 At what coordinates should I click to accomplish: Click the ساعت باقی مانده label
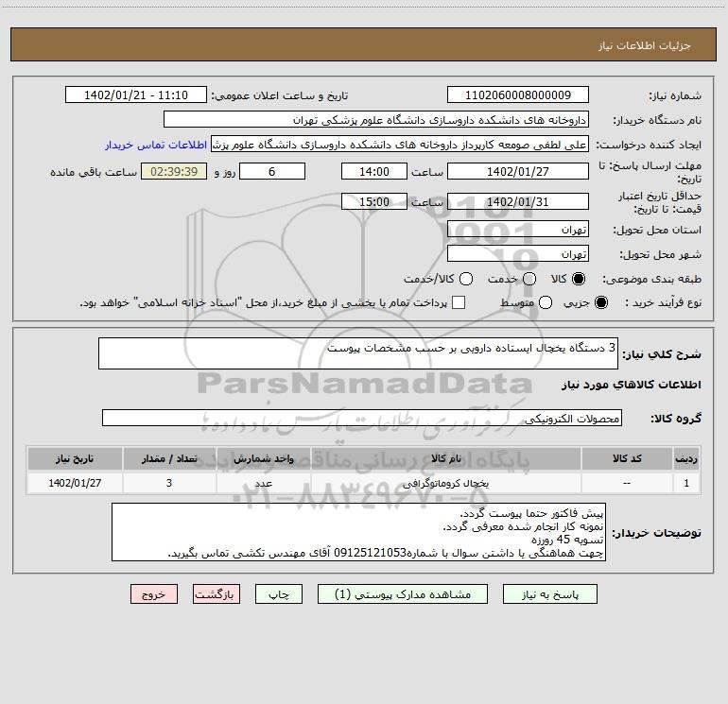[94, 172]
